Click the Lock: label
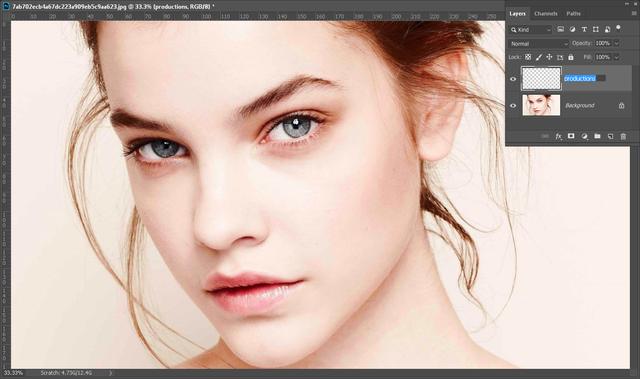 coord(514,57)
